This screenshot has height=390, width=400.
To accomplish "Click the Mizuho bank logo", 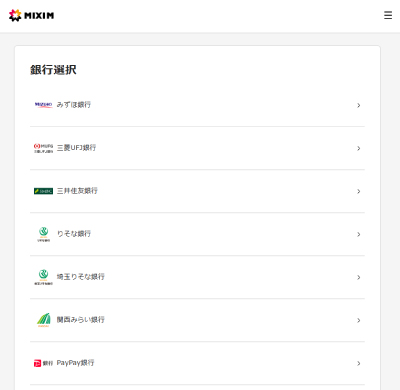I will coord(43,105).
